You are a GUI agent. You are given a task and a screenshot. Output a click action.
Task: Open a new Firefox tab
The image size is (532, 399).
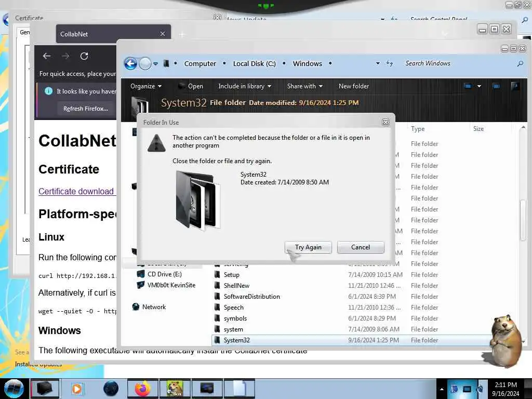click(x=182, y=34)
